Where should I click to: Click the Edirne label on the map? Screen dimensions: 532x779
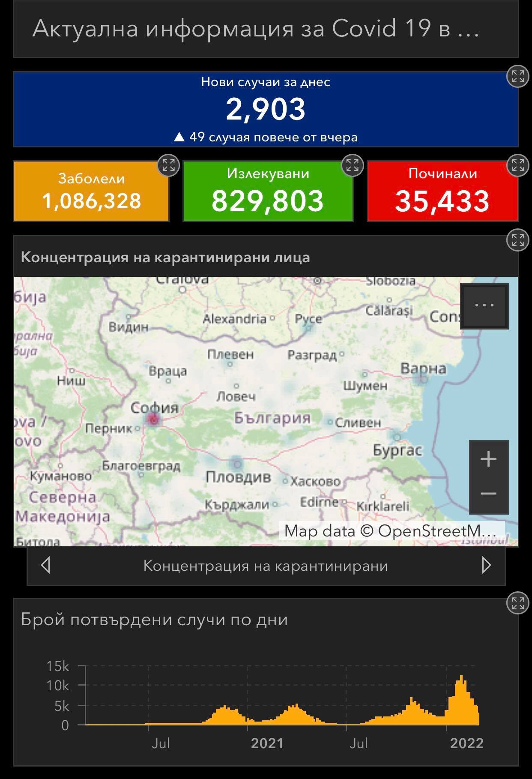coord(319,502)
